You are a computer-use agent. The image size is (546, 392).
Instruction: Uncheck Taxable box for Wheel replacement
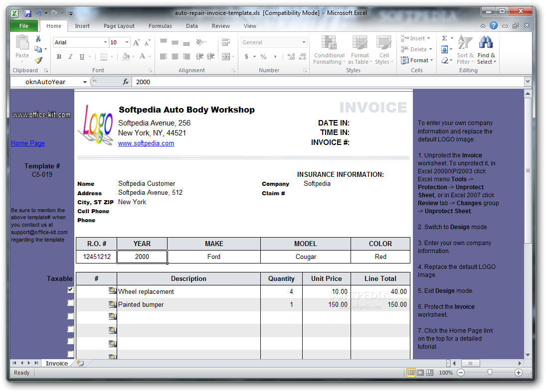(x=71, y=289)
